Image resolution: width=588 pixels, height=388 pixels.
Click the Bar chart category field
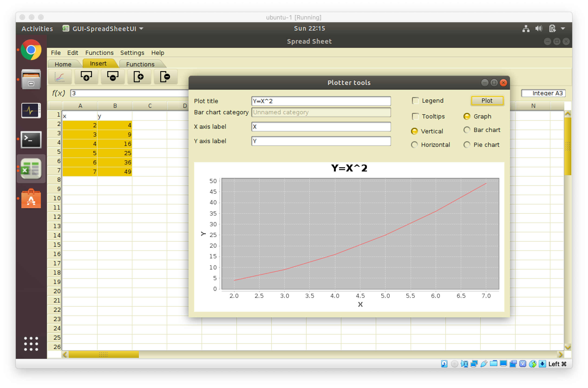321,112
